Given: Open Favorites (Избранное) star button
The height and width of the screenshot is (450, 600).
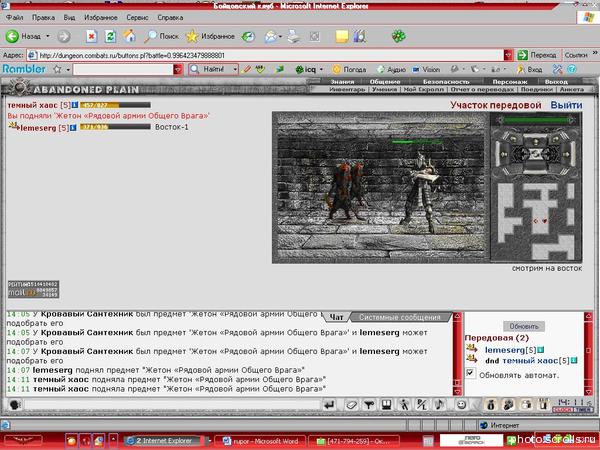Looking at the screenshot, I should 210,36.
